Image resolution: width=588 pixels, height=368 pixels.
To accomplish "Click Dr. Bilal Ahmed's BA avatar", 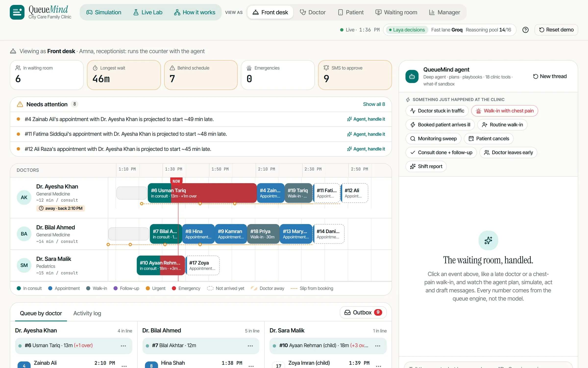I will 24,234.
